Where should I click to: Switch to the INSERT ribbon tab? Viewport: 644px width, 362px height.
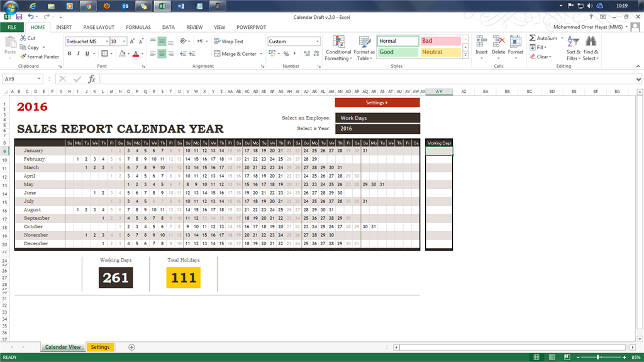pyautogui.click(x=64, y=27)
